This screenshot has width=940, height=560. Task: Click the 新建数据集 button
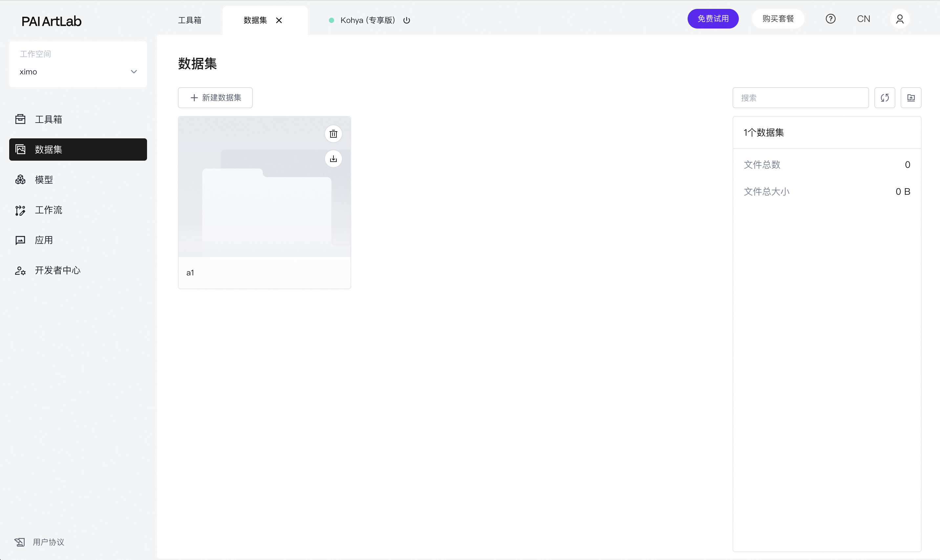[215, 98]
